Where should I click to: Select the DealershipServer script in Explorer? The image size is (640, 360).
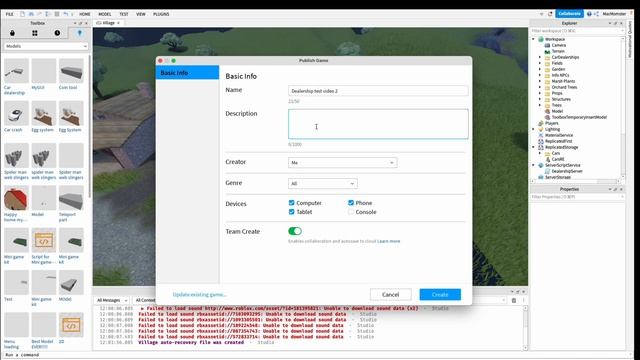564,171
